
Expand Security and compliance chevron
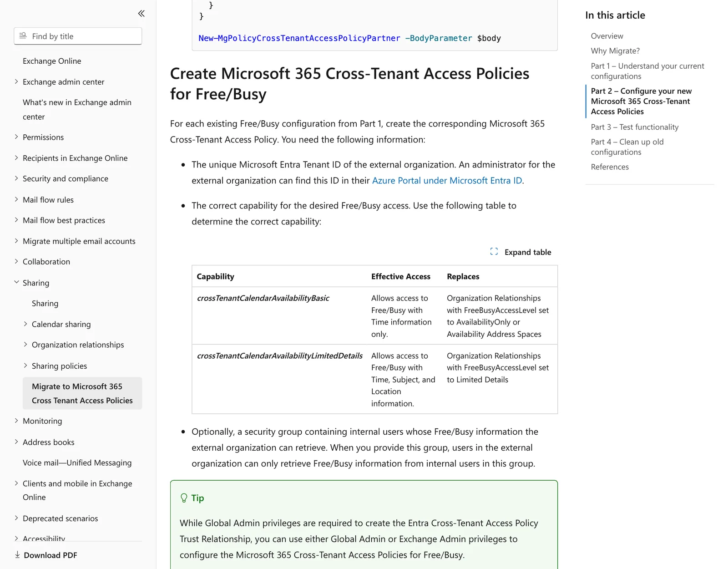tap(16, 178)
